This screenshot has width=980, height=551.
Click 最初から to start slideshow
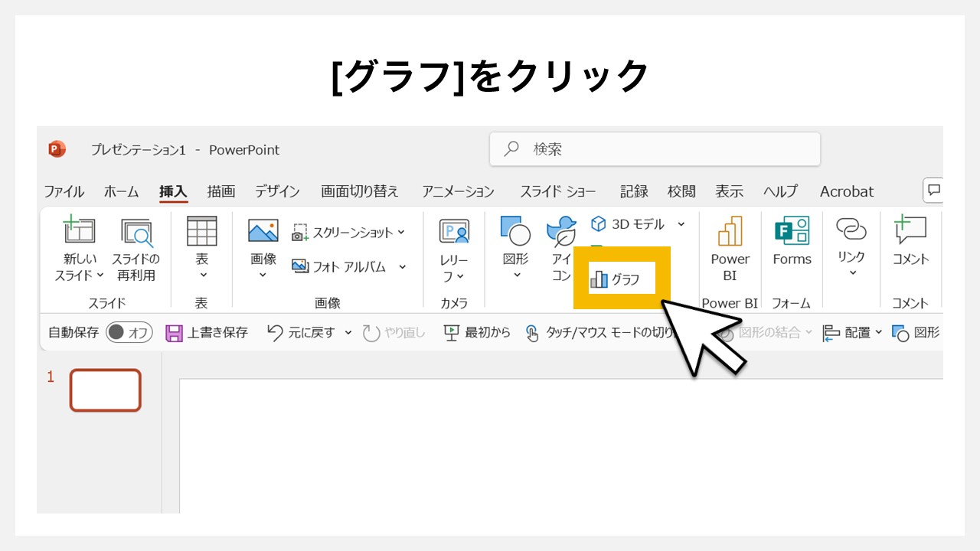476,332
